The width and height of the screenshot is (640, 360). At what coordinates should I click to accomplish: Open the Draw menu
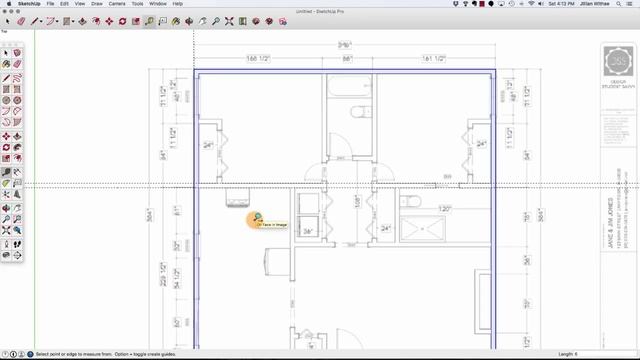[97, 4]
